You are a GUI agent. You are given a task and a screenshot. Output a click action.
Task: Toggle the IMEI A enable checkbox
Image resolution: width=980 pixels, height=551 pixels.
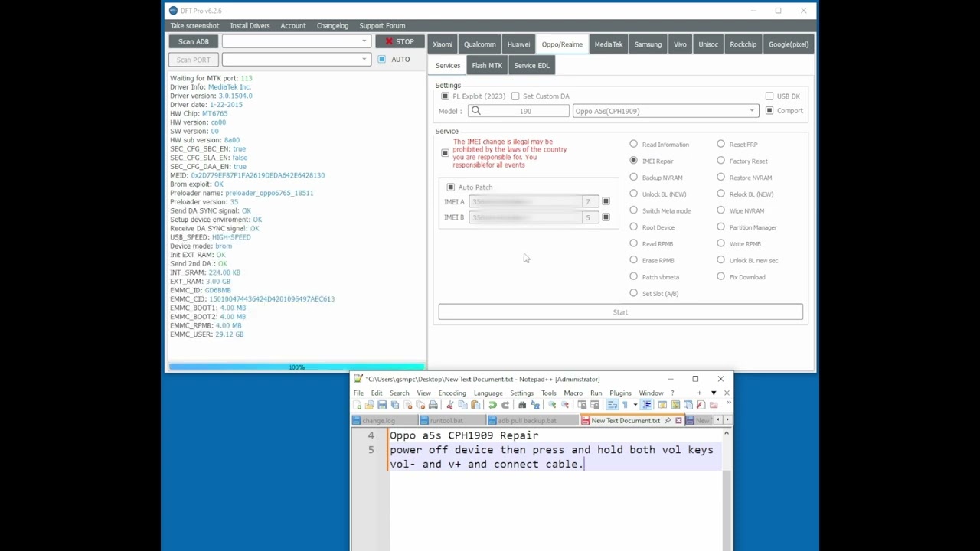click(x=606, y=201)
